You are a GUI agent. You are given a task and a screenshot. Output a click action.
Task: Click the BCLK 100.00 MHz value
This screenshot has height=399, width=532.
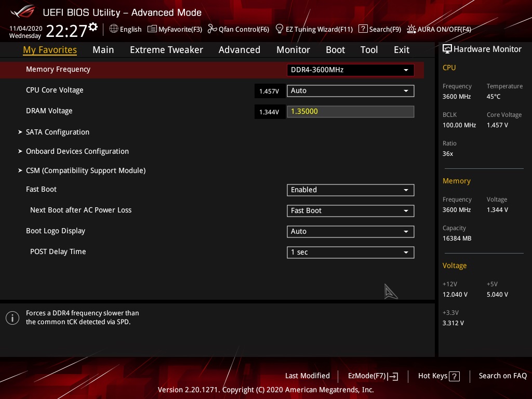(459, 125)
